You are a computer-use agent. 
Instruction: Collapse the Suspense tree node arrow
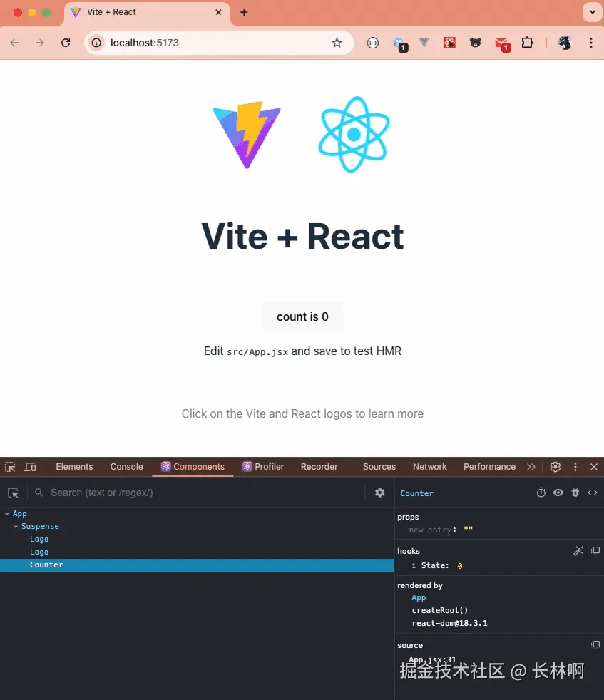(x=16, y=527)
